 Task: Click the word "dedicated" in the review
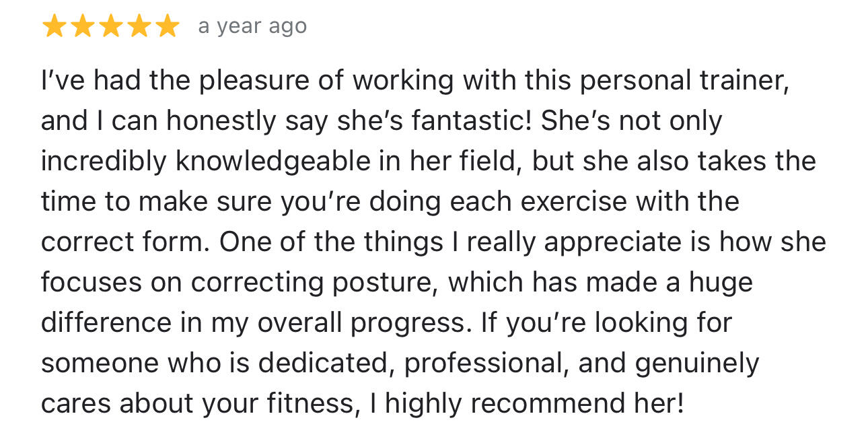tap(326, 364)
